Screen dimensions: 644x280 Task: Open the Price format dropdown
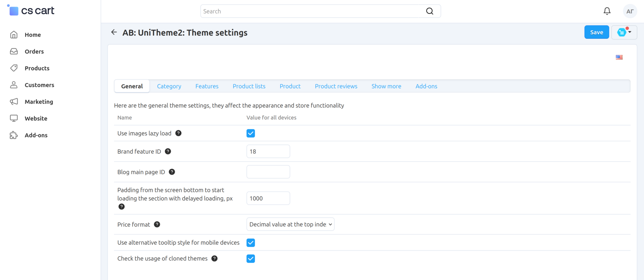[x=291, y=224]
